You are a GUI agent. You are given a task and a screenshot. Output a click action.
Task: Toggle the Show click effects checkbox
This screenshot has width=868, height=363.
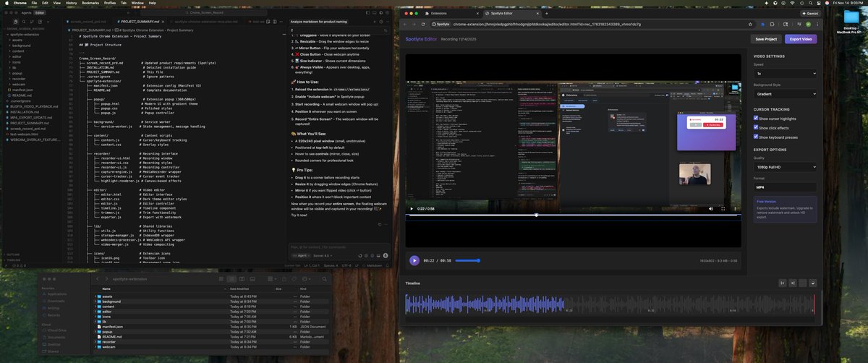757,127
